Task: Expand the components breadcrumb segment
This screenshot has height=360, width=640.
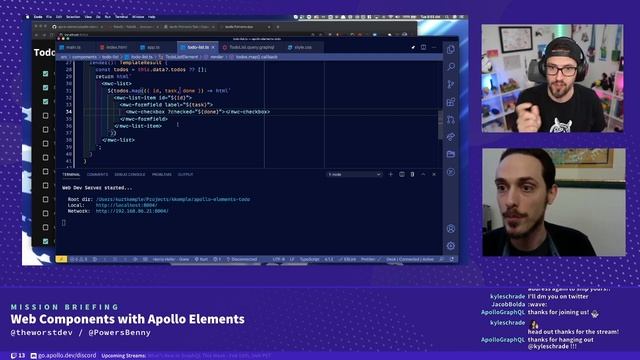Action: [84, 57]
